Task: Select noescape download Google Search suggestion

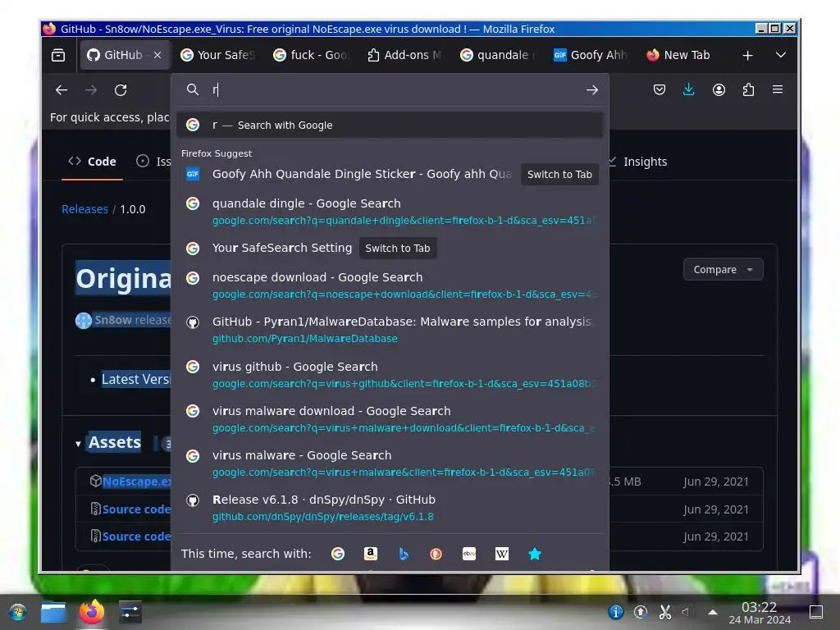Action: (390, 285)
